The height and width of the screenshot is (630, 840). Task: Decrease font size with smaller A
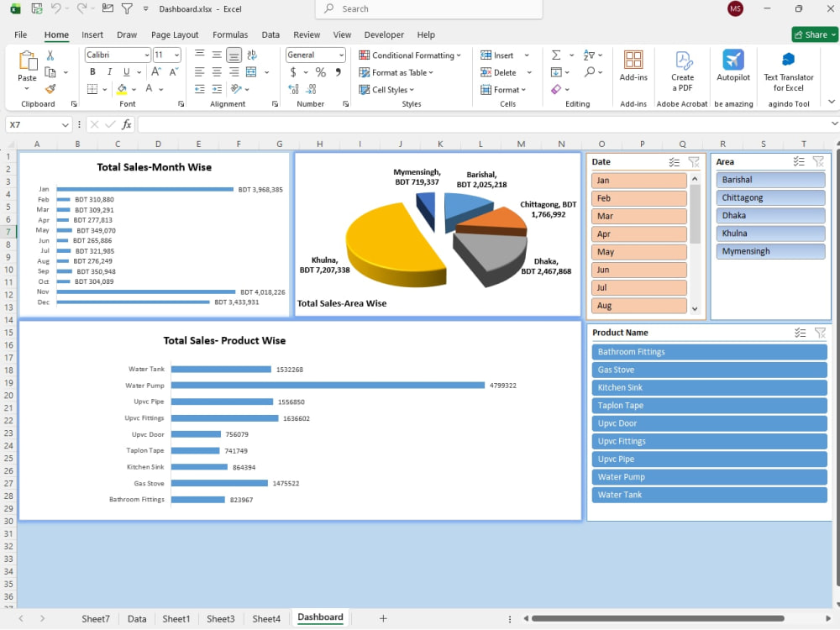point(174,71)
